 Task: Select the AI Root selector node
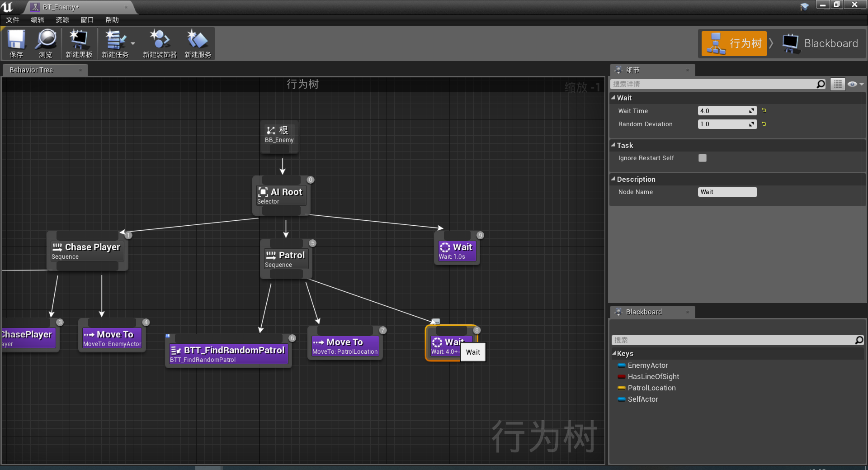[x=281, y=196]
